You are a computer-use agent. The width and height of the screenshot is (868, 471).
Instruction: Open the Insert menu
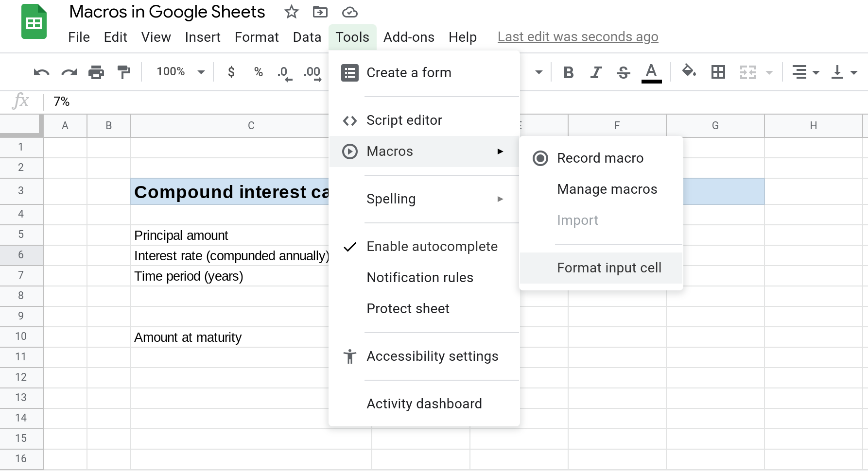[x=203, y=37]
